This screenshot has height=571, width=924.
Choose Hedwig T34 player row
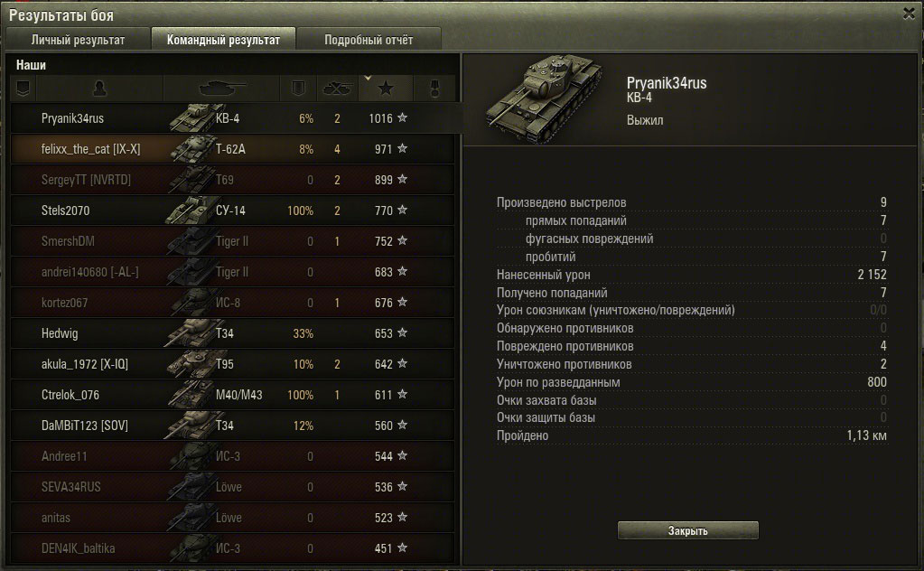pos(232,333)
